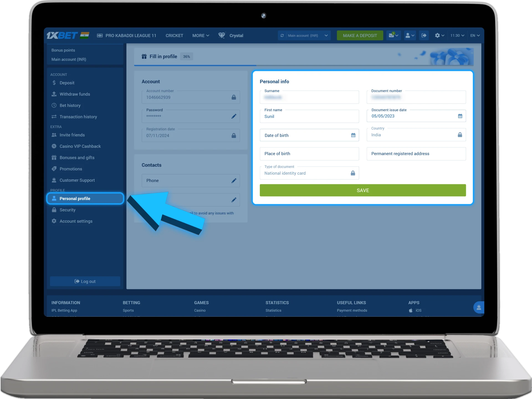Click the First name input field
Image resolution: width=532 pixels, height=399 pixels.
pos(309,116)
